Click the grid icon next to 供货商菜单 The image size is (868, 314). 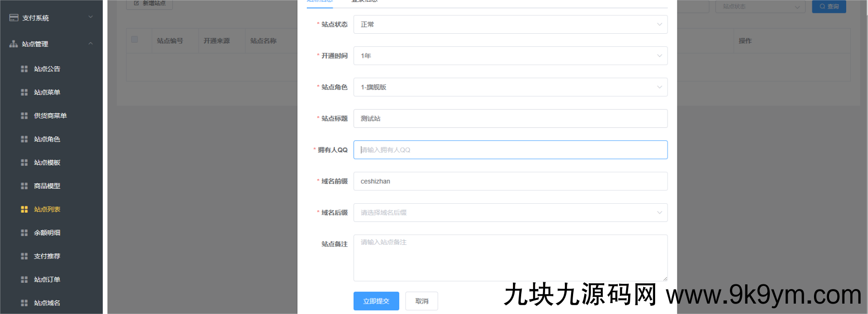click(x=24, y=115)
